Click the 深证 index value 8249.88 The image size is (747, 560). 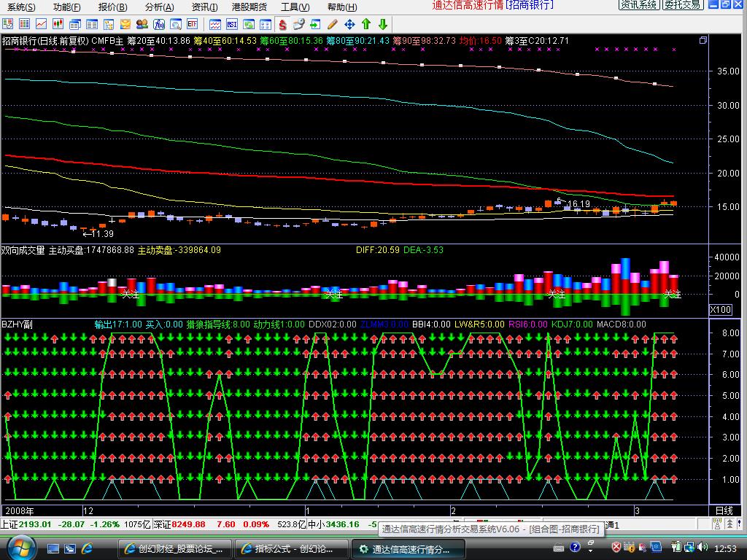pyautogui.click(x=188, y=524)
